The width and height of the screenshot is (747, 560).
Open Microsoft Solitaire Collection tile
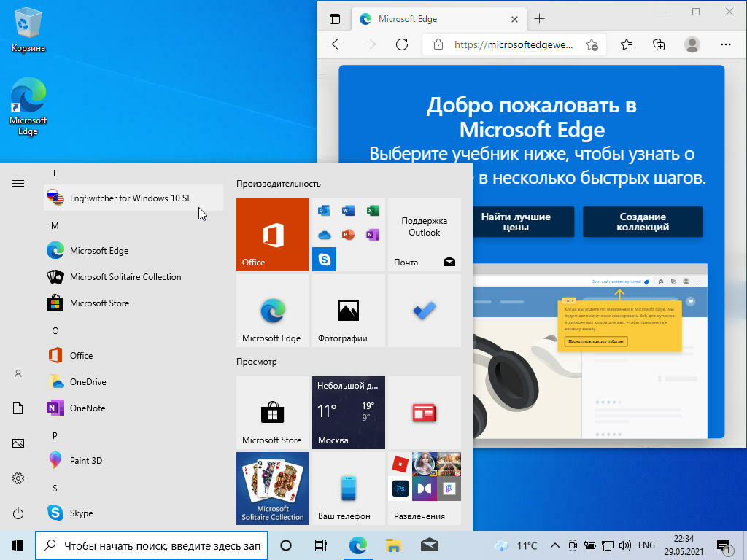pyautogui.click(x=273, y=489)
